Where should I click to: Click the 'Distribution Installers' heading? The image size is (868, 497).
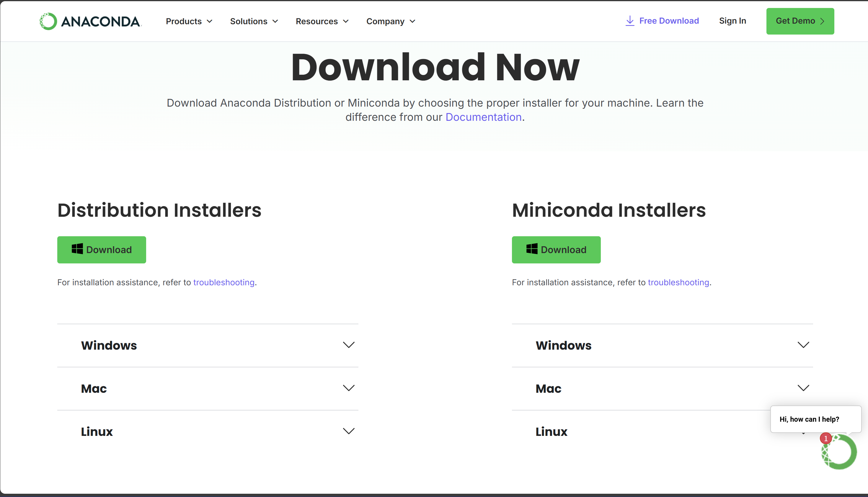[159, 210]
